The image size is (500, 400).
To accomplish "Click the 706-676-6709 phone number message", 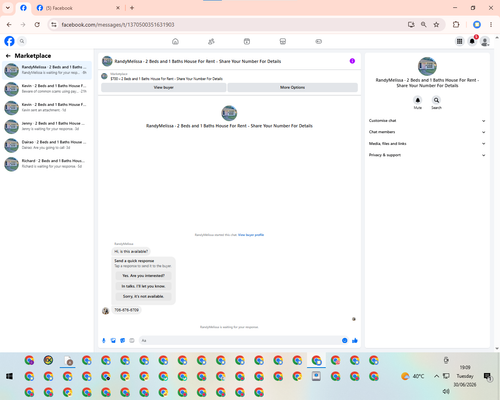I will pyautogui.click(x=126, y=310).
